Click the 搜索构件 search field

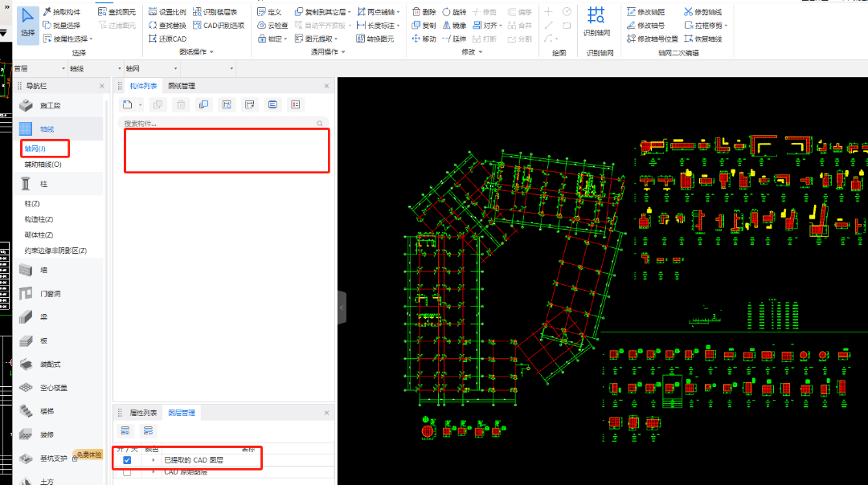[223, 124]
